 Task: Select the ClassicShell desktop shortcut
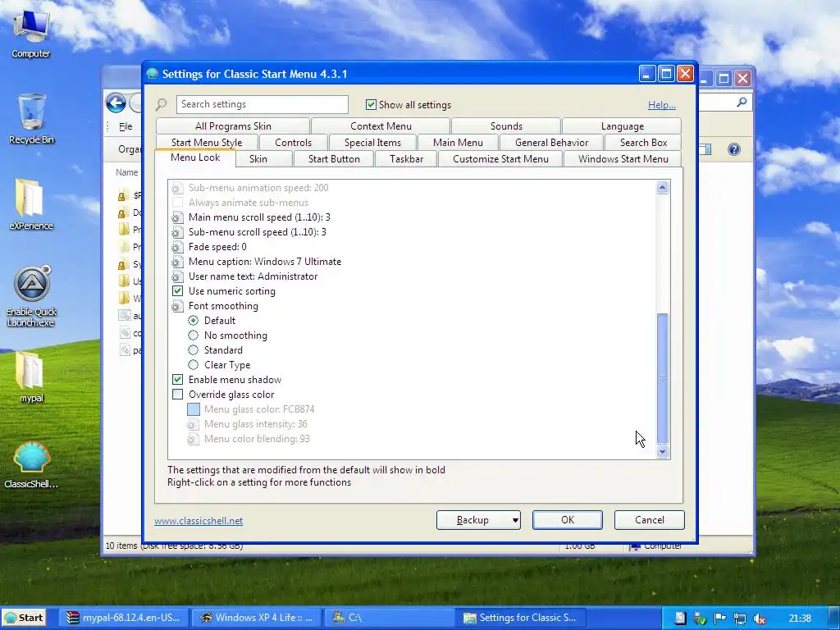[31, 465]
